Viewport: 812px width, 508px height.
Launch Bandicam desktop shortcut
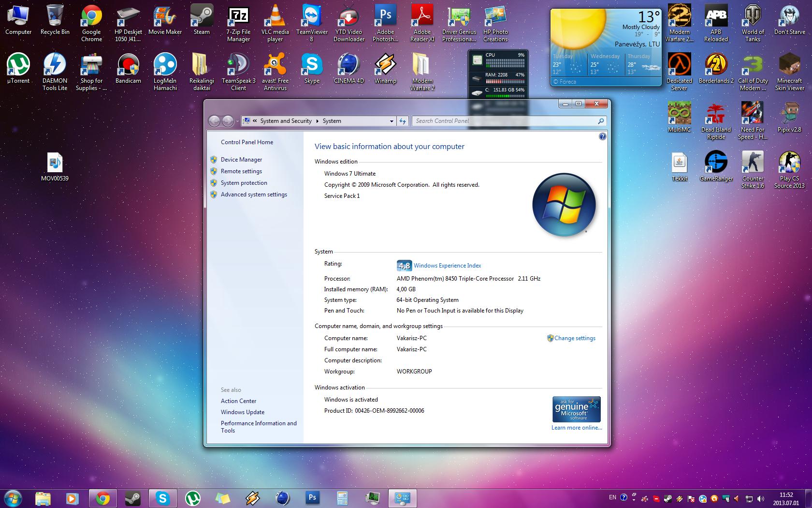click(128, 69)
